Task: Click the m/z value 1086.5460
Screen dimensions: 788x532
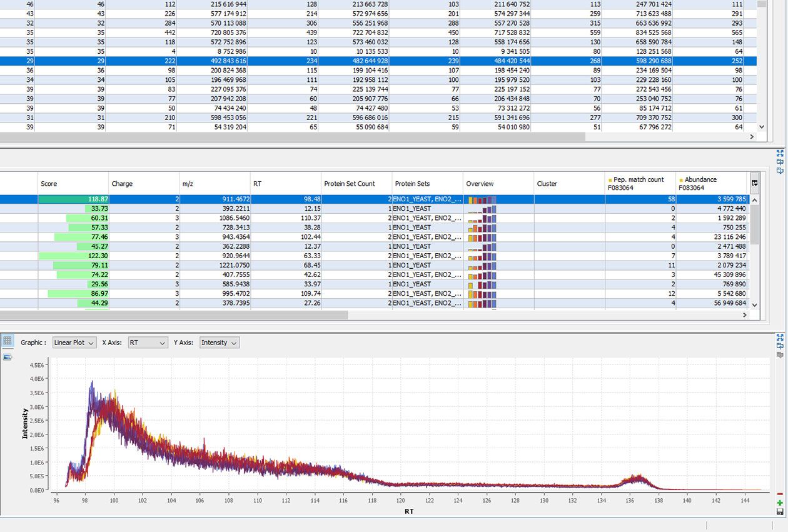Action: pos(235,218)
